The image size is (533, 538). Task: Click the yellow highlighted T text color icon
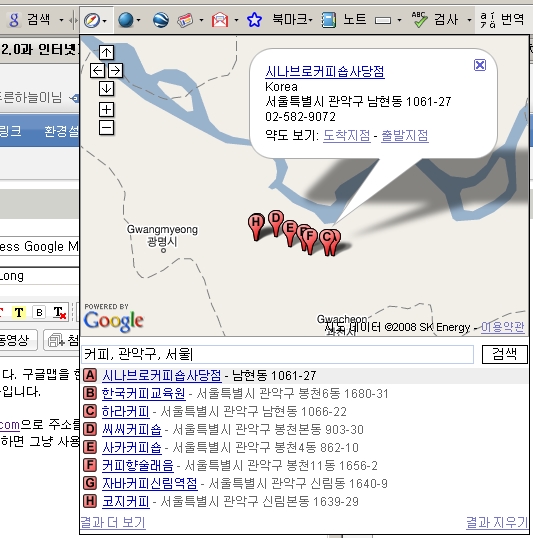(x=19, y=312)
